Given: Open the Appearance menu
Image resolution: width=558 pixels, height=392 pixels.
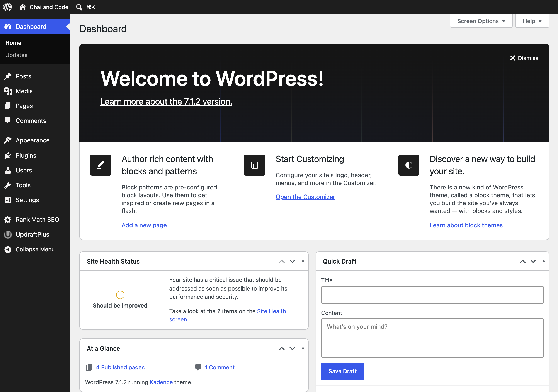Looking at the screenshot, I should 35,140.
